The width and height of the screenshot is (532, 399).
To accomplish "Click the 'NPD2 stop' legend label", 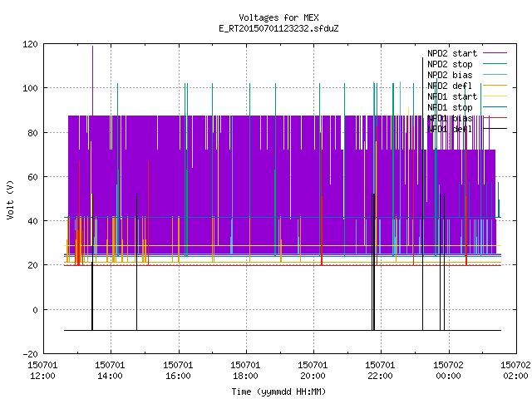I will (450, 64).
